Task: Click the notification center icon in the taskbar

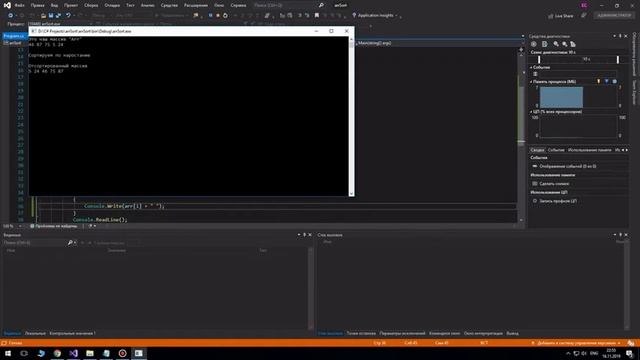Action: [630, 353]
